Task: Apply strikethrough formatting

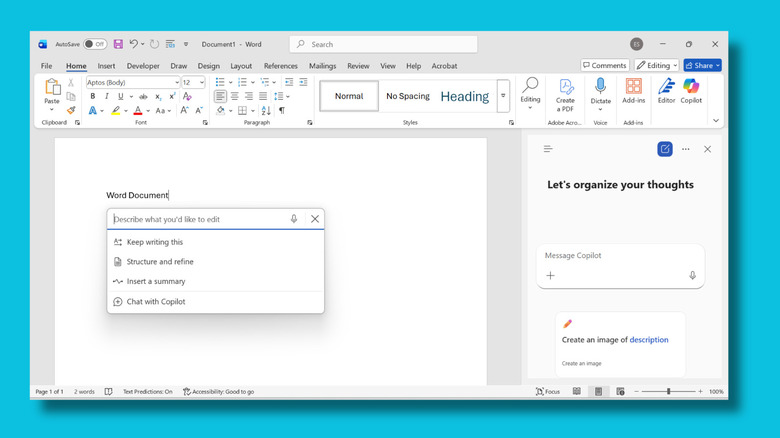Action: pos(143,97)
